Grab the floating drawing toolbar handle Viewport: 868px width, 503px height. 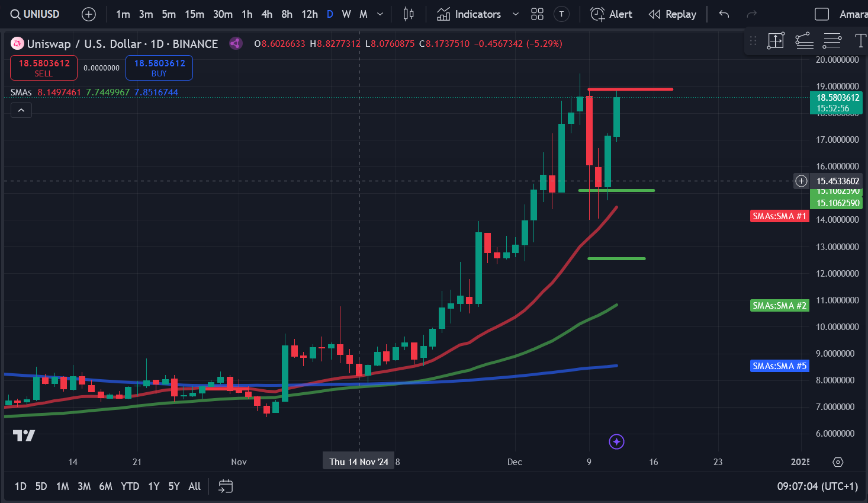click(753, 41)
